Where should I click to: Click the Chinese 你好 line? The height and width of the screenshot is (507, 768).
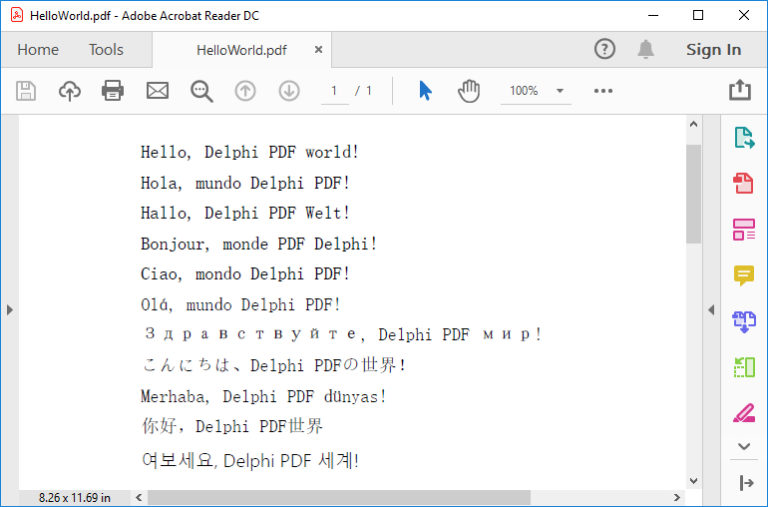(232, 426)
